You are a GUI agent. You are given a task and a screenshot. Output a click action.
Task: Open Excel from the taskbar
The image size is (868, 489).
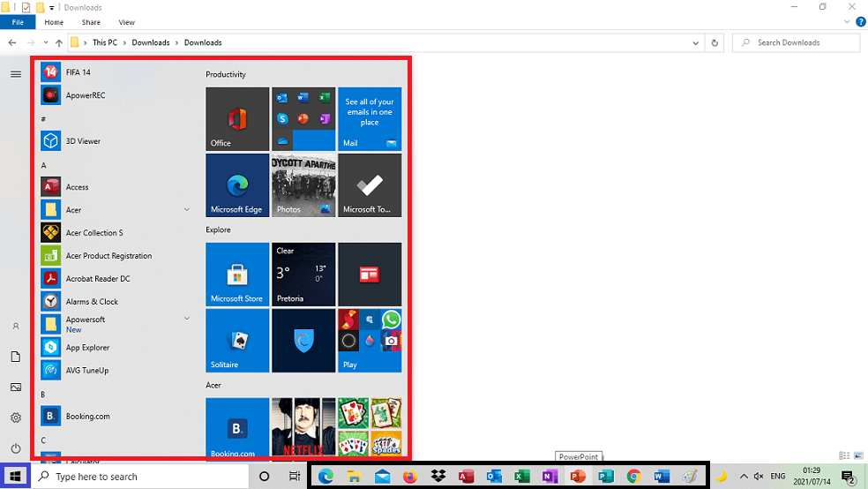(x=521, y=477)
